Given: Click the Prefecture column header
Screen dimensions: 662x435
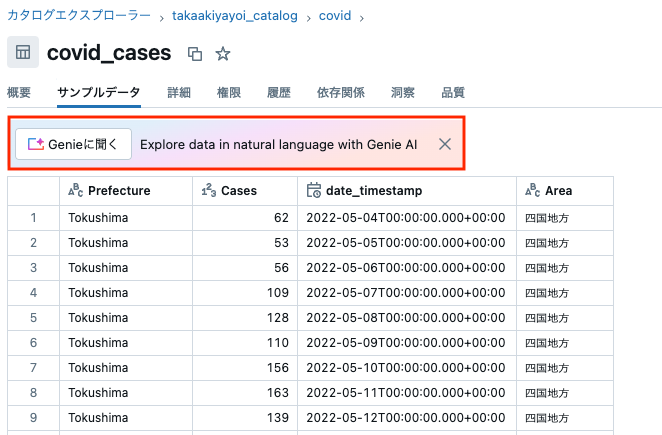Looking at the screenshot, I should click(x=126, y=191).
